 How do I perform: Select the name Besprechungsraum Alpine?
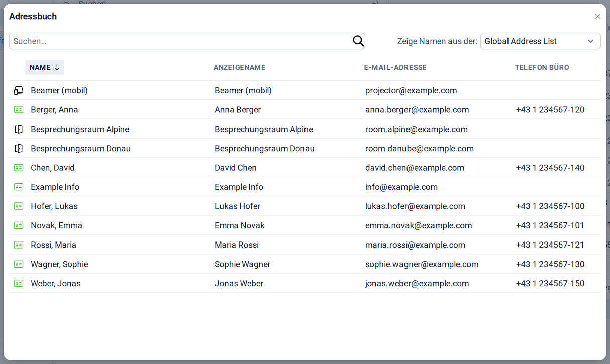click(80, 129)
